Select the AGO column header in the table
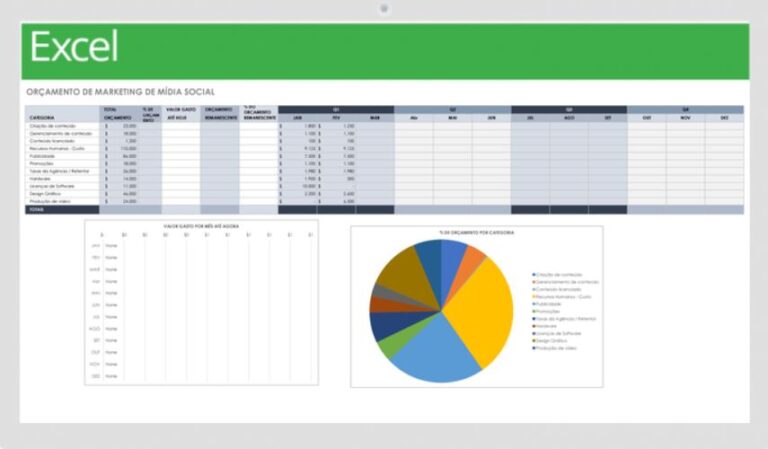768x449 pixels. point(569,118)
